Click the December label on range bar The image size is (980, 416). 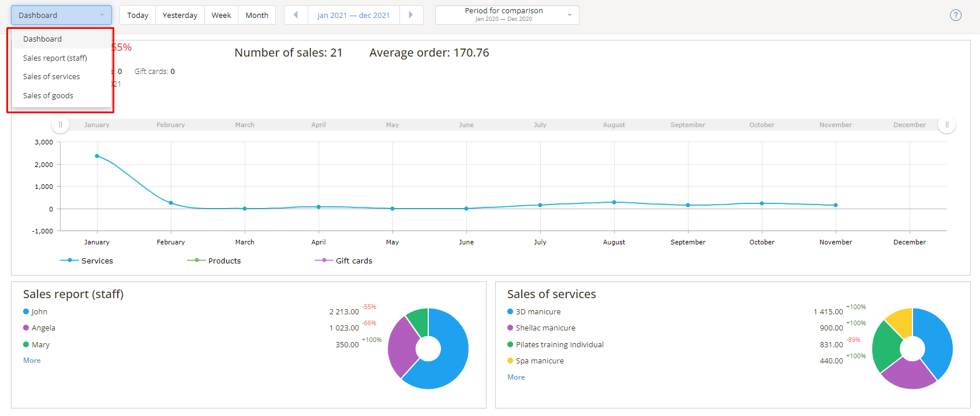coord(910,125)
